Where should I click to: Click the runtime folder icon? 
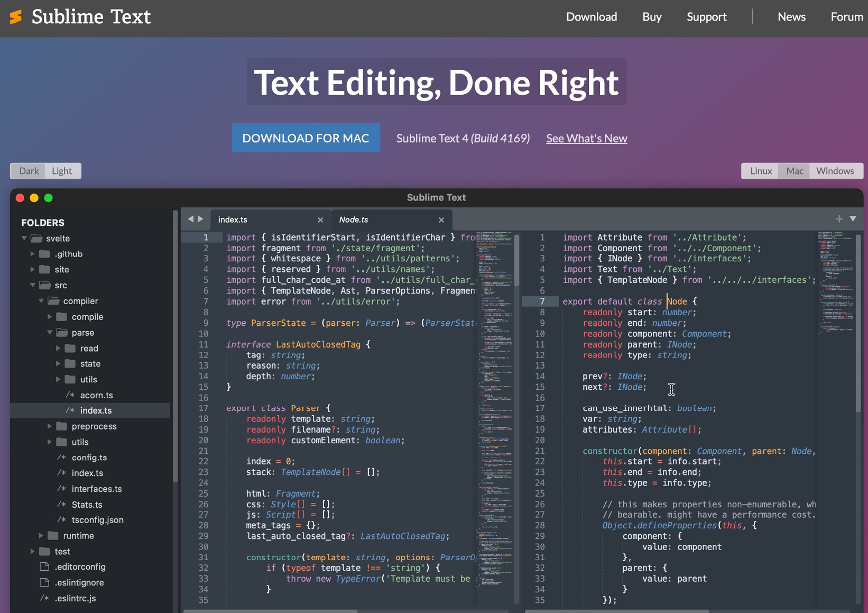pyautogui.click(x=53, y=536)
